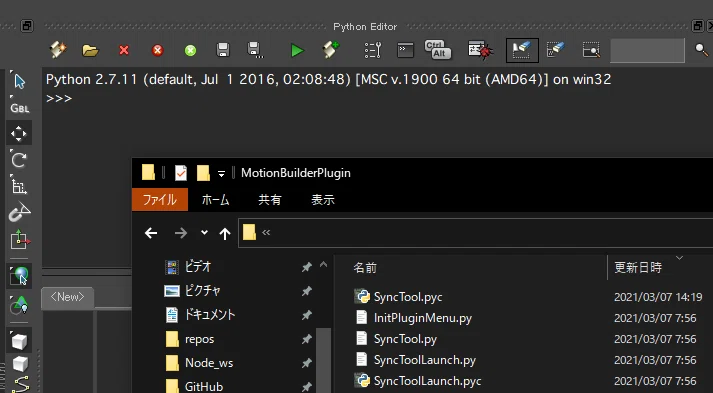Screen dimensions: 713x393
Task: Select the SyncToolLaunch.py file
Action: click(x=425, y=360)
